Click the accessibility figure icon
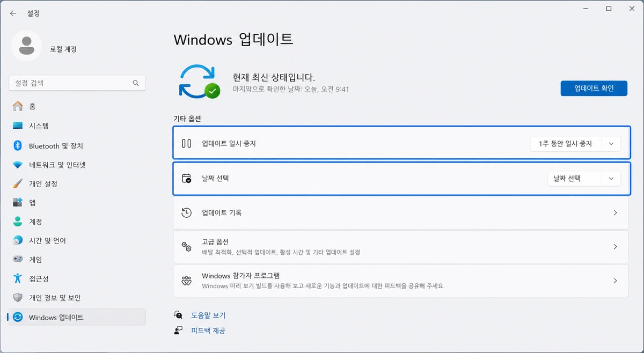This screenshot has height=353, width=644. 18,278
